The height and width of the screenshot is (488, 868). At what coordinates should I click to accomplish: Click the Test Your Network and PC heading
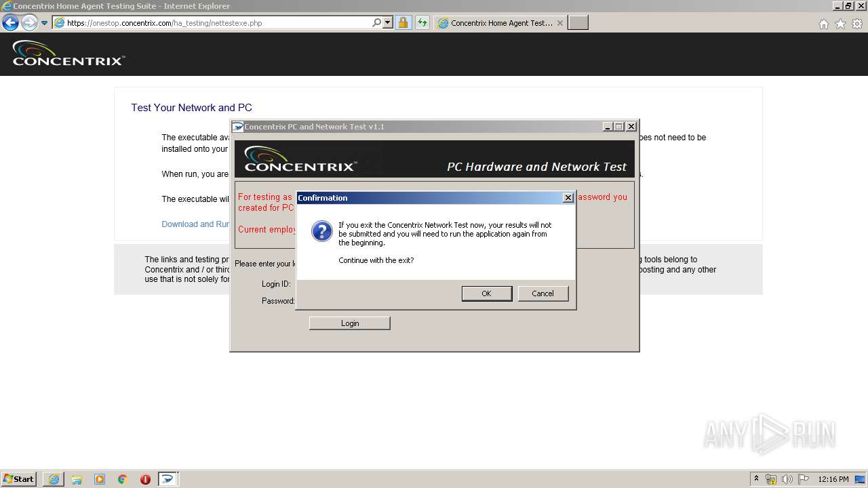point(191,108)
